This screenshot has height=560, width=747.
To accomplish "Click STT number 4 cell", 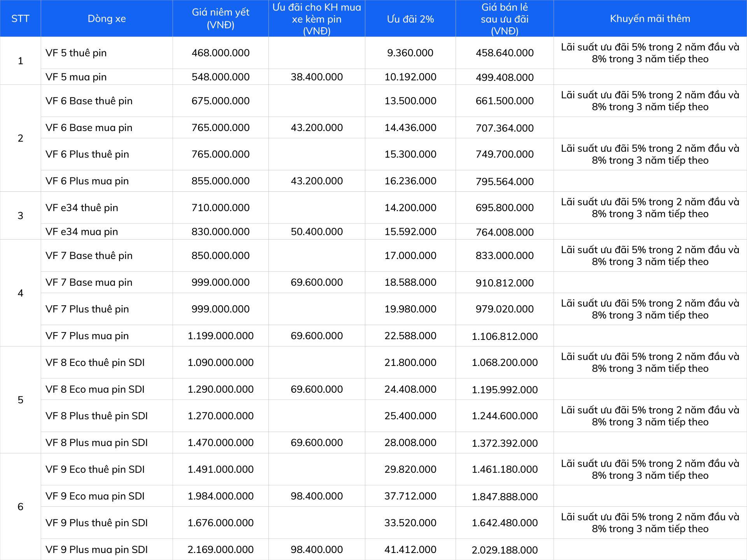I will (x=20, y=293).
